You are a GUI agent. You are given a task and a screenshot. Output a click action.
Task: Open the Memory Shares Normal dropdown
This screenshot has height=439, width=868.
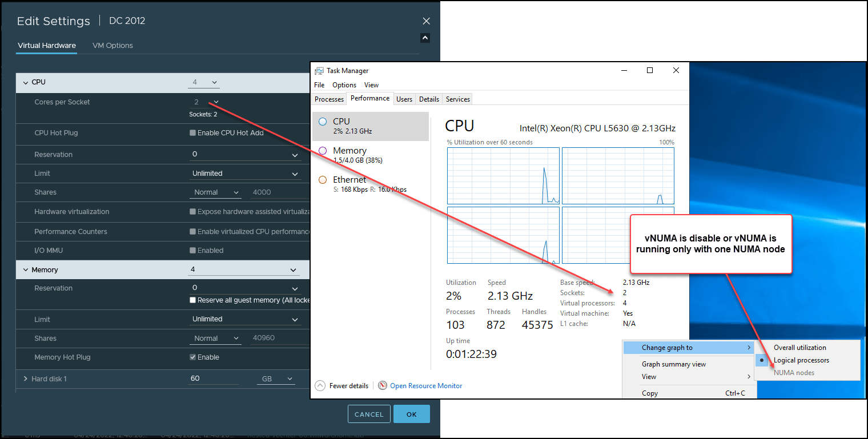click(x=215, y=339)
